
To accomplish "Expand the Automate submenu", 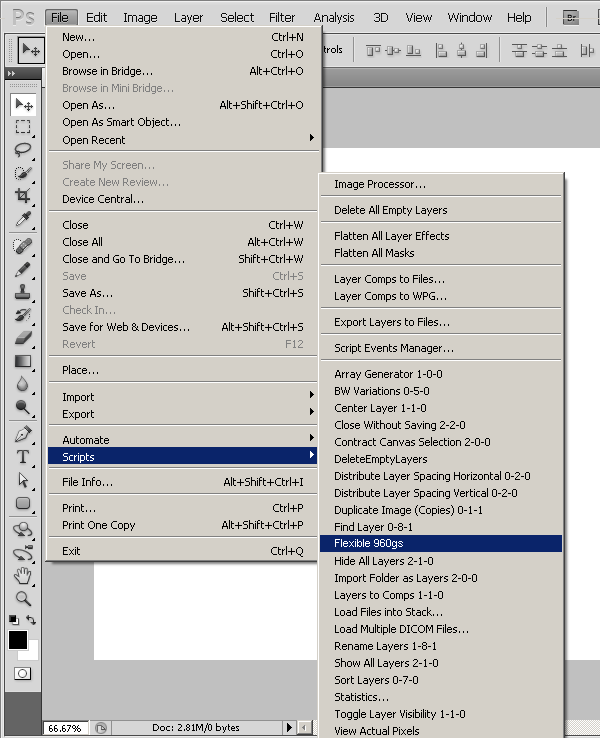I will point(184,440).
